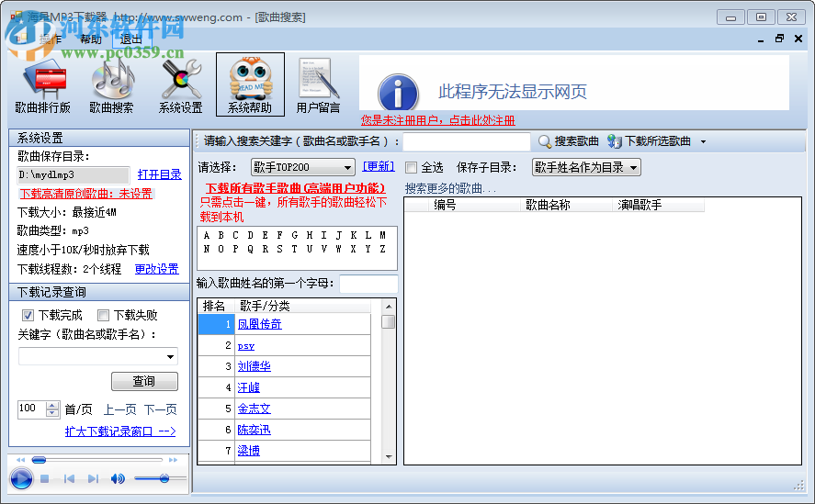Click the 更改设置 link
This screenshot has width=815, height=504.
pos(156,269)
